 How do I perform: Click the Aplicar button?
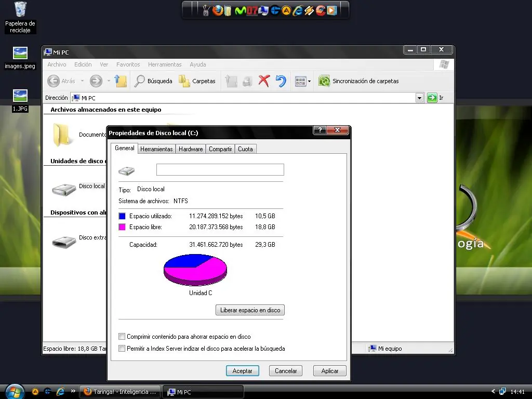tap(330, 371)
